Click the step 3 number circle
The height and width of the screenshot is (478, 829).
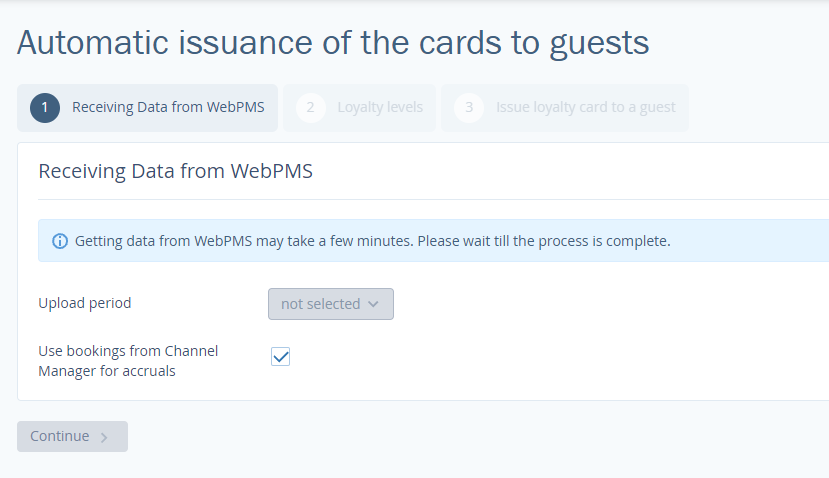pyautogui.click(x=469, y=108)
